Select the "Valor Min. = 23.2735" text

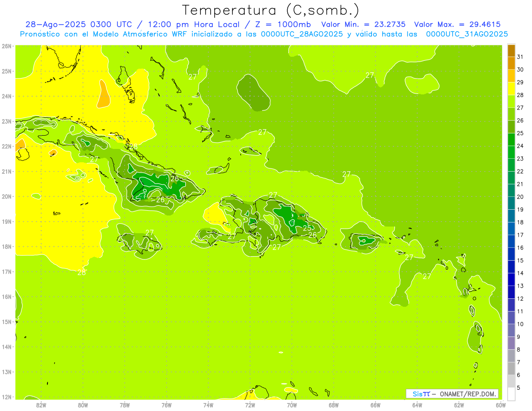click(363, 24)
